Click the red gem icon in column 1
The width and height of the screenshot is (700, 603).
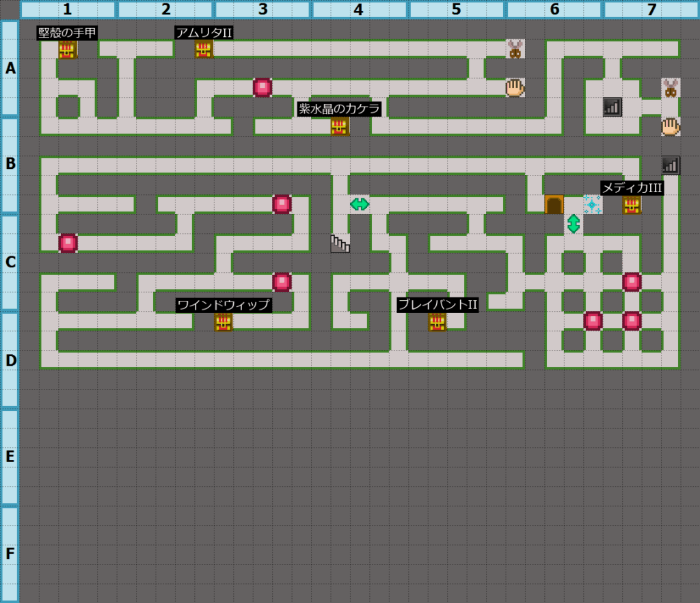tap(68, 243)
